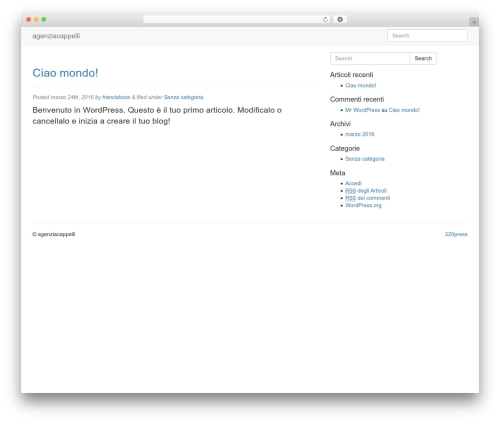
Task: Click the reload icon in address bar
Action: click(x=325, y=19)
